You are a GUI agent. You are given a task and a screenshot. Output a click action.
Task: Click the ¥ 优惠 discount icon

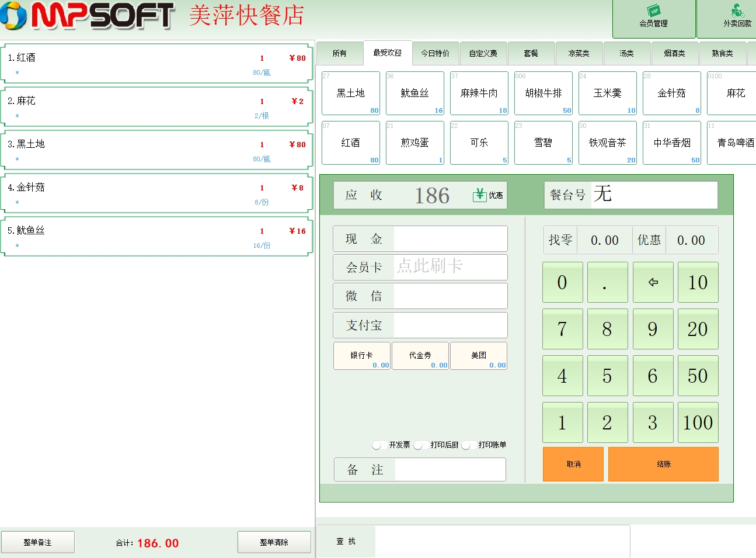pyautogui.click(x=480, y=195)
